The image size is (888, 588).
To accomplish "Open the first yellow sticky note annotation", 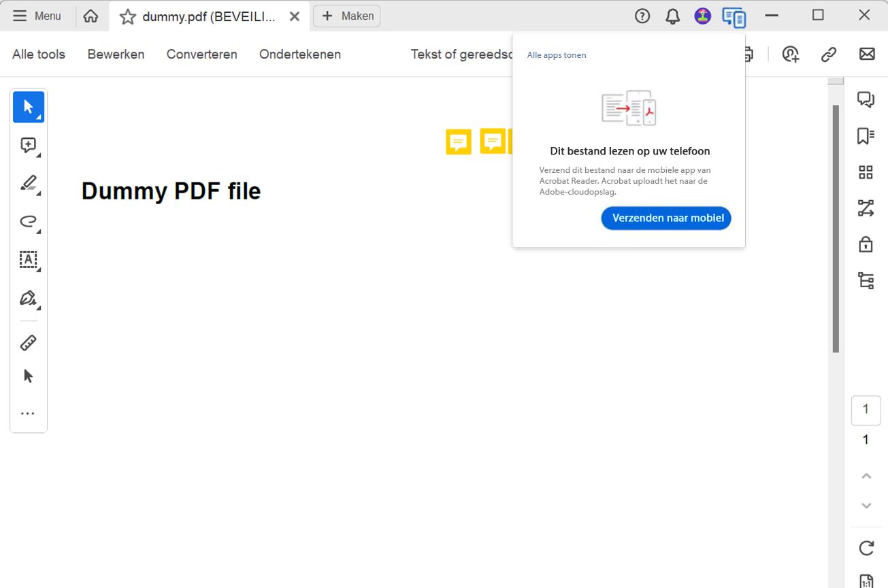I will (459, 142).
